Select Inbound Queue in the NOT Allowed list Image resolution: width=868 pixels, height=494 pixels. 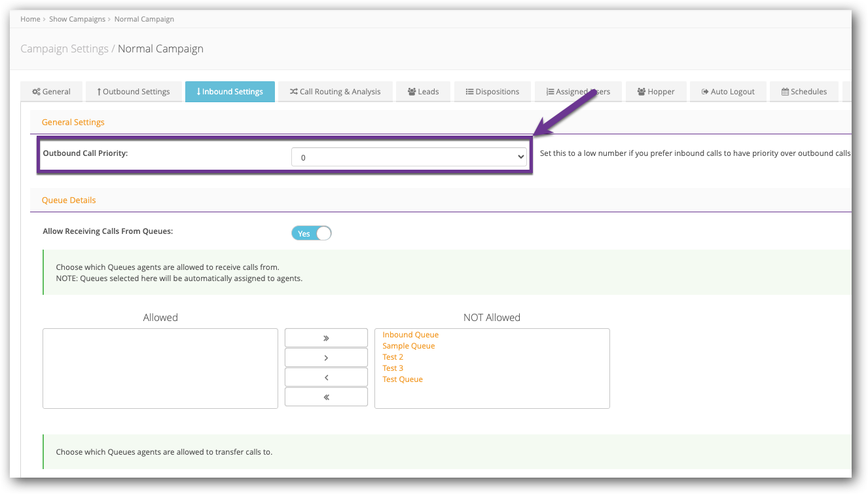tap(410, 334)
